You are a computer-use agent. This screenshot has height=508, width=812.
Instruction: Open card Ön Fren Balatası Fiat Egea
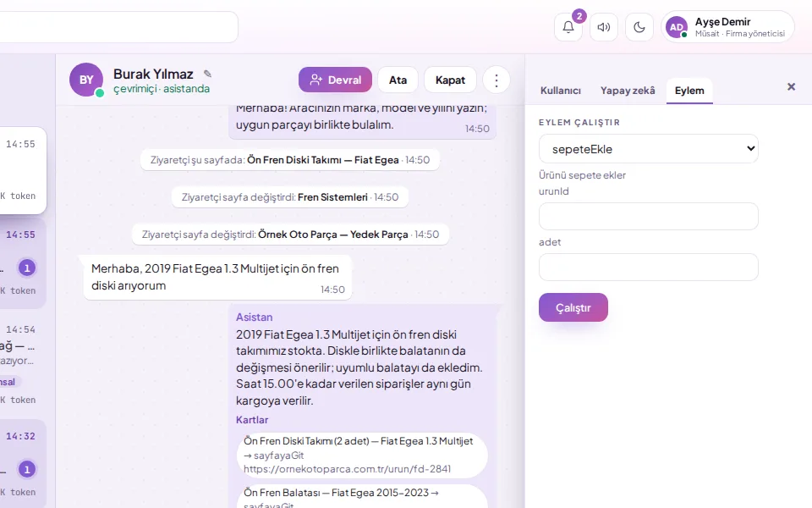click(x=363, y=497)
